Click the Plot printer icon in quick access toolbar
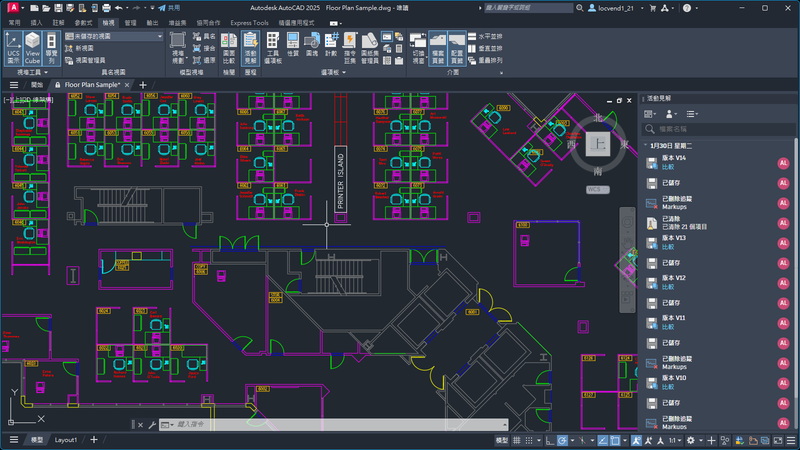The height and width of the screenshot is (450, 800). pyautogui.click(x=106, y=8)
